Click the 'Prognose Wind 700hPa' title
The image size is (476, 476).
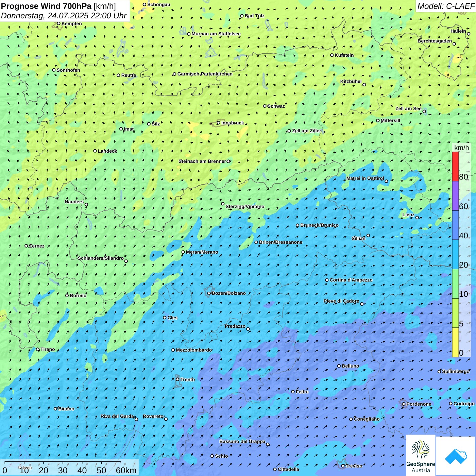coord(46,6)
